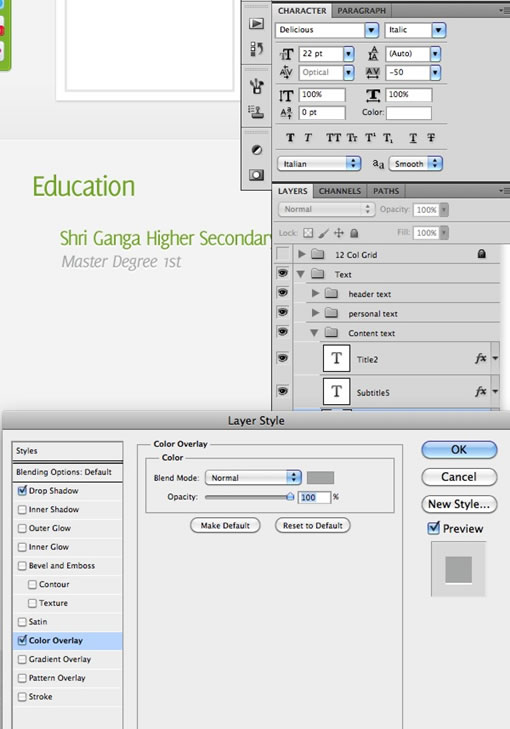Click the gray Color Overlay swatch

coord(320,477)
